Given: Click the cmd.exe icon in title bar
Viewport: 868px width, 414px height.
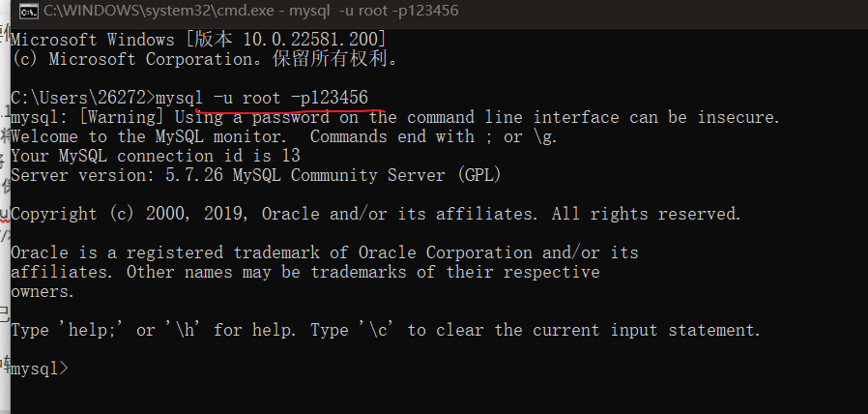Looking at the screenshot, I should pyautogui.click(x=30, y=12).
